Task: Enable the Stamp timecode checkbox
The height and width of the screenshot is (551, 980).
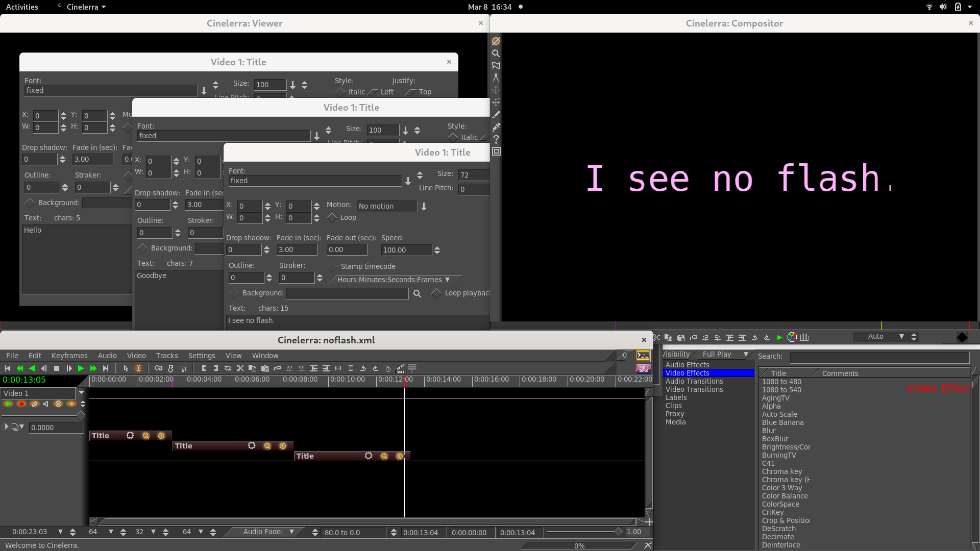Action: 333,266
